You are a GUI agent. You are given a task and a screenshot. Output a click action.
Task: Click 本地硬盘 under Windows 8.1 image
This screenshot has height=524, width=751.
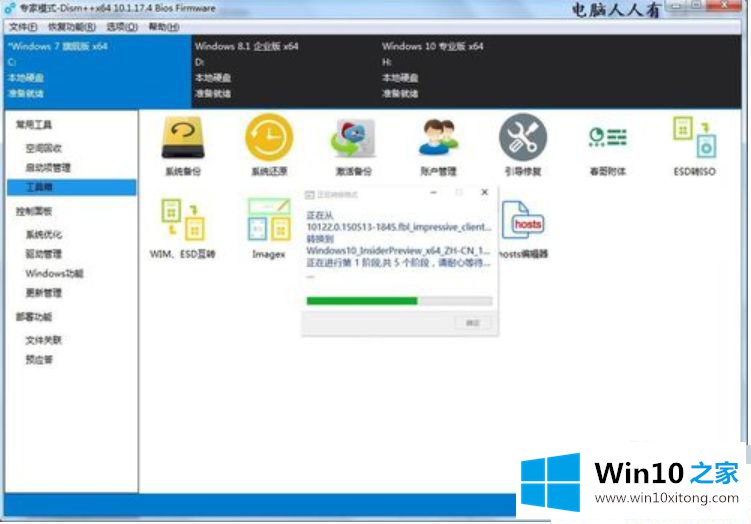213,78
